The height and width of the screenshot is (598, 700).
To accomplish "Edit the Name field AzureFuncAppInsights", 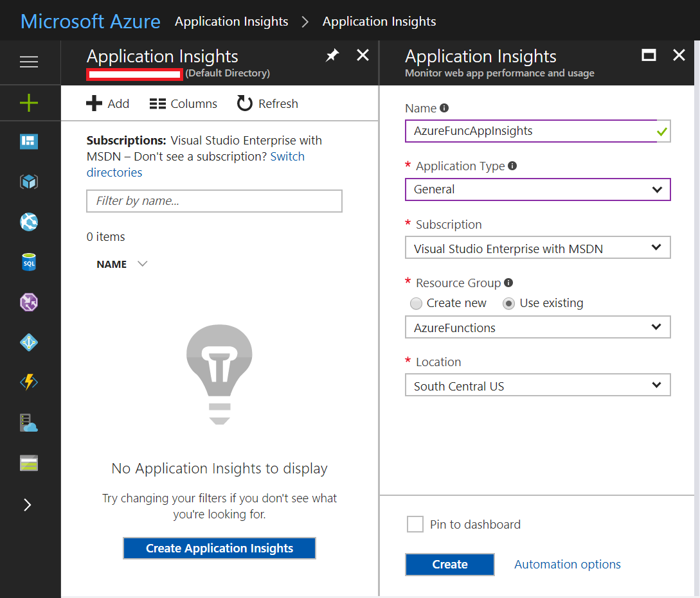I will 537,131.
